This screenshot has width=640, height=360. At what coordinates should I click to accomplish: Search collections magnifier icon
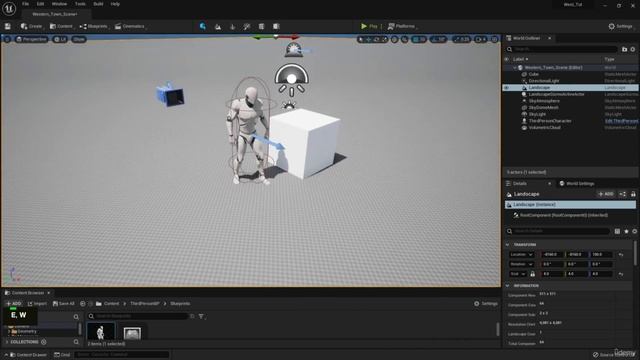(76, 342)
